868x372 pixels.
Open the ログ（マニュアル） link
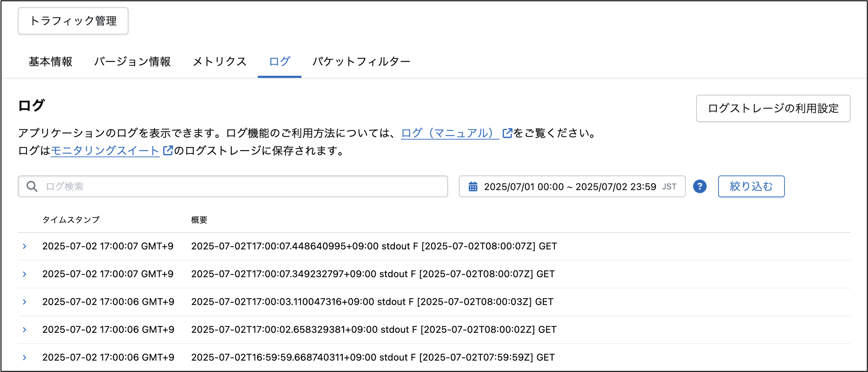450,133
